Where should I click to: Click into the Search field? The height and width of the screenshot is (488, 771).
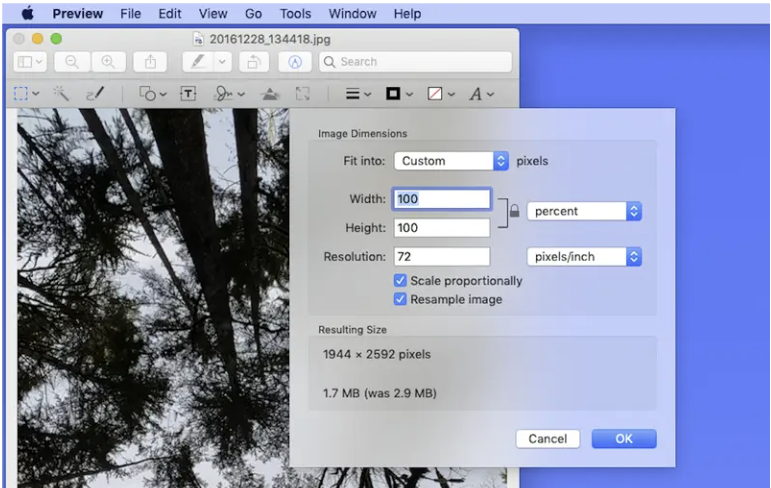pyautogui.click(x=415, y=62)
